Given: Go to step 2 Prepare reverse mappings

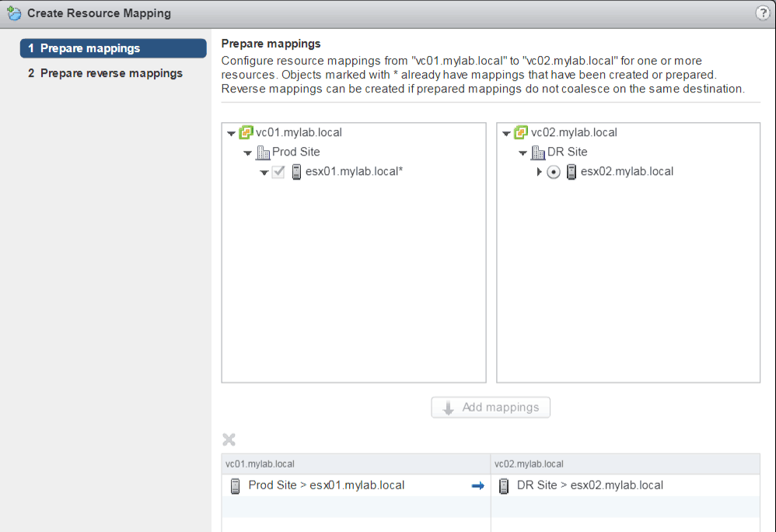Looking at the screenshot, I should click(105, 73).
